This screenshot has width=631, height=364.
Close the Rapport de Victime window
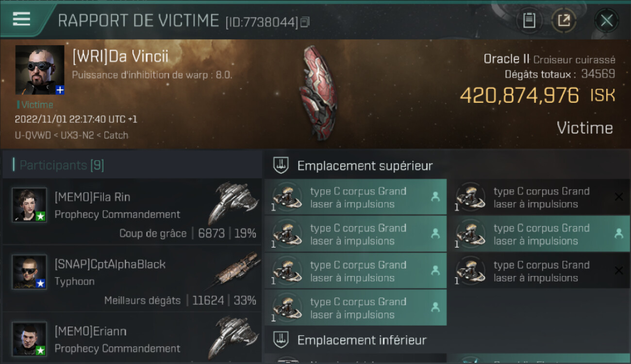pyautogui.click(x=606, y=20)
